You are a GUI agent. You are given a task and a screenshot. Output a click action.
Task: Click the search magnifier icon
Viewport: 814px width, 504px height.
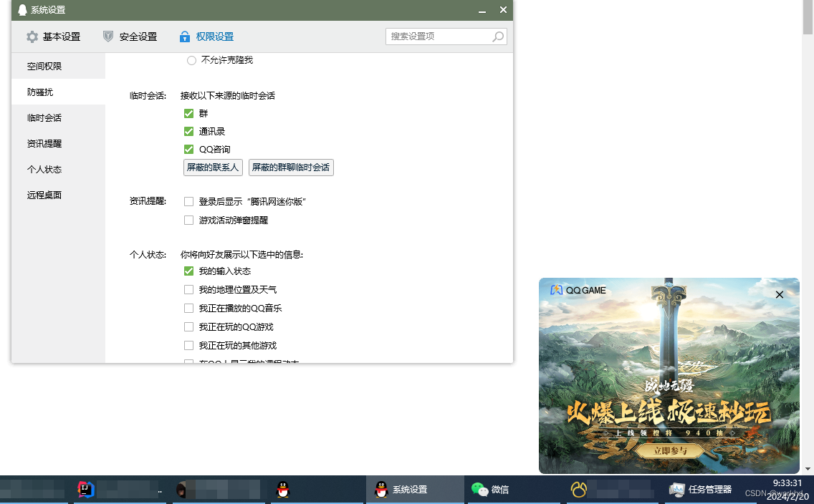[x=498, y=37]
